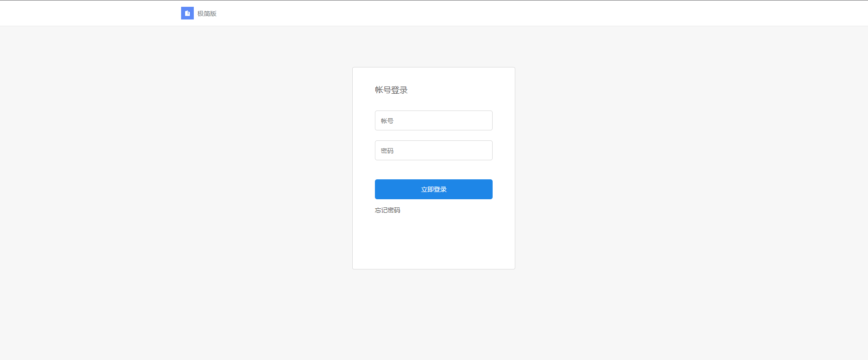This screenshot has height=360, width=868.
Task: Click the 立即登录 label on blue button
Action: (x=434, y=189)
